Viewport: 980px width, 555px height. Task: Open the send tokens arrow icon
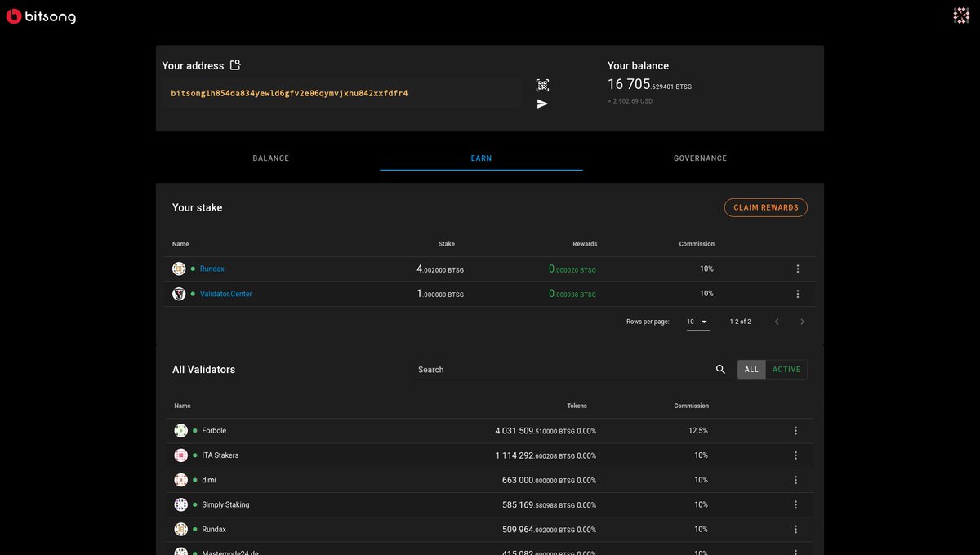(541, 104)
